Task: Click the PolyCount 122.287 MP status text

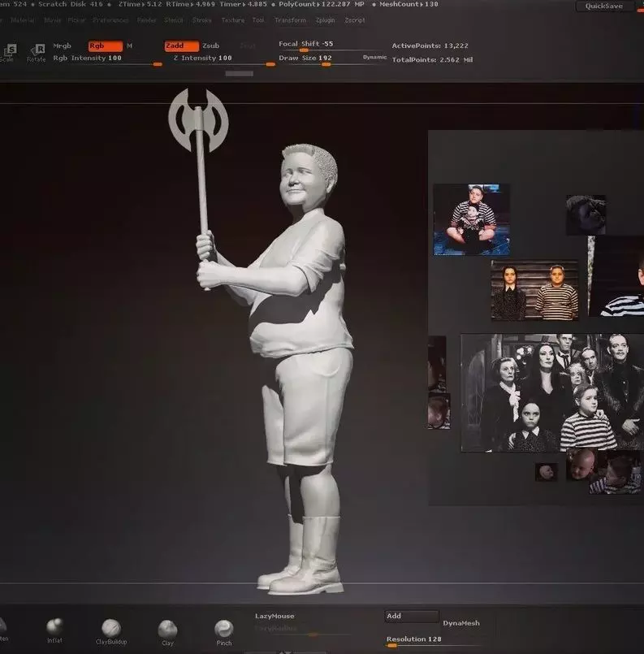Action: pos(322,4)
